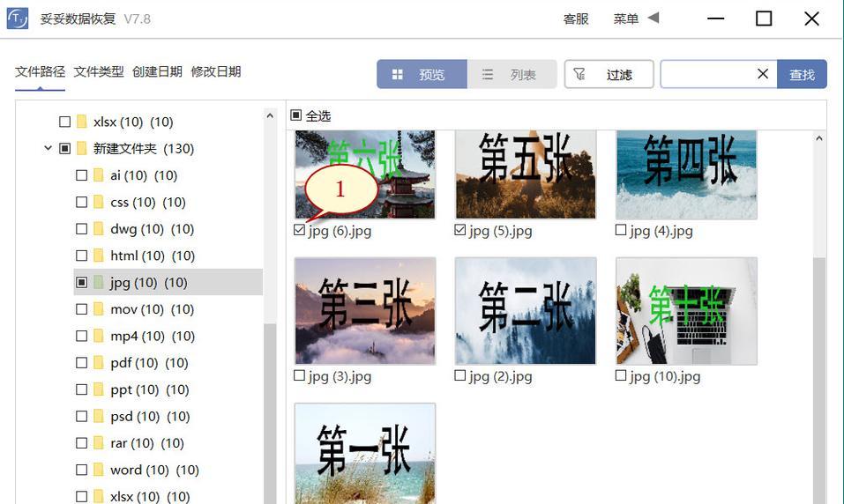Check the jpg (4).jpg checkbox
This screenshot has height=504, width=844.
[621, 230]
